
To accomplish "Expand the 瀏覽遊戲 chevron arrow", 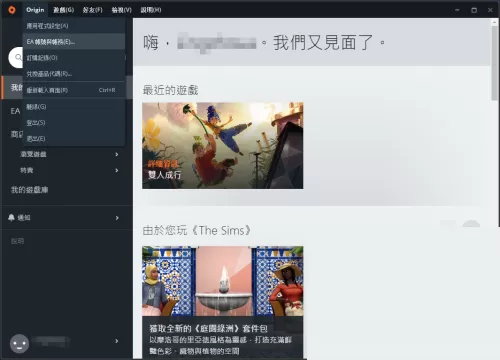I will click(x=117, y=154).
